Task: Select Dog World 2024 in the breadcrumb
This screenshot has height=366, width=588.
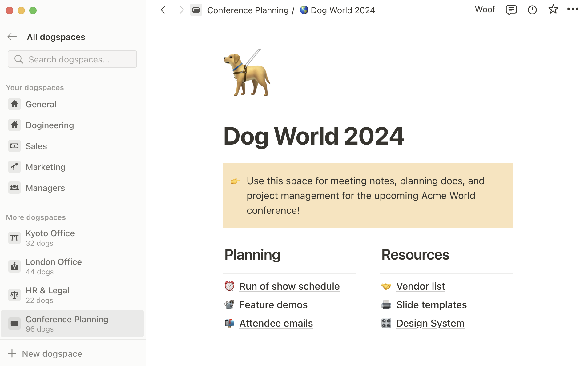Action: (343, 10)
